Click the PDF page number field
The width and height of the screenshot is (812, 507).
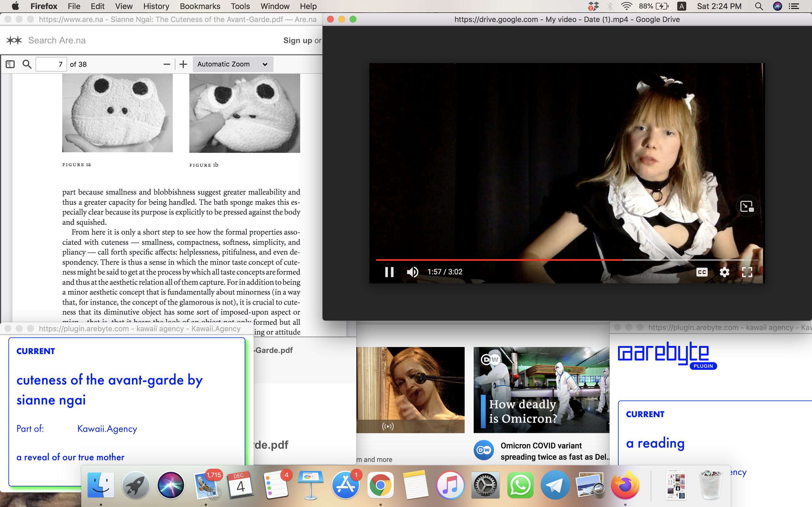[x=51, y=64]
